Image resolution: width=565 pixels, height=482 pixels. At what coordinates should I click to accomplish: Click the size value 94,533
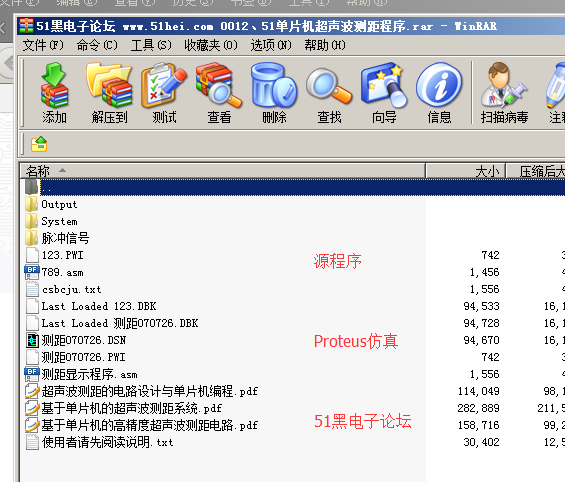pos(481,306)
